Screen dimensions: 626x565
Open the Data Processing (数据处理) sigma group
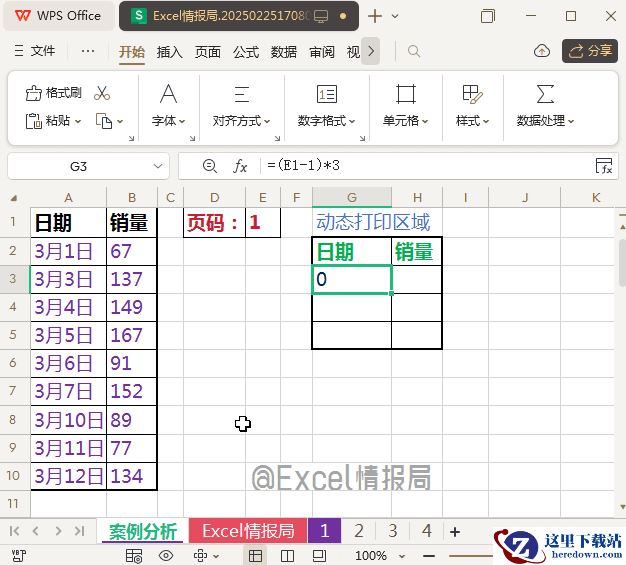(x=545, y=105)
